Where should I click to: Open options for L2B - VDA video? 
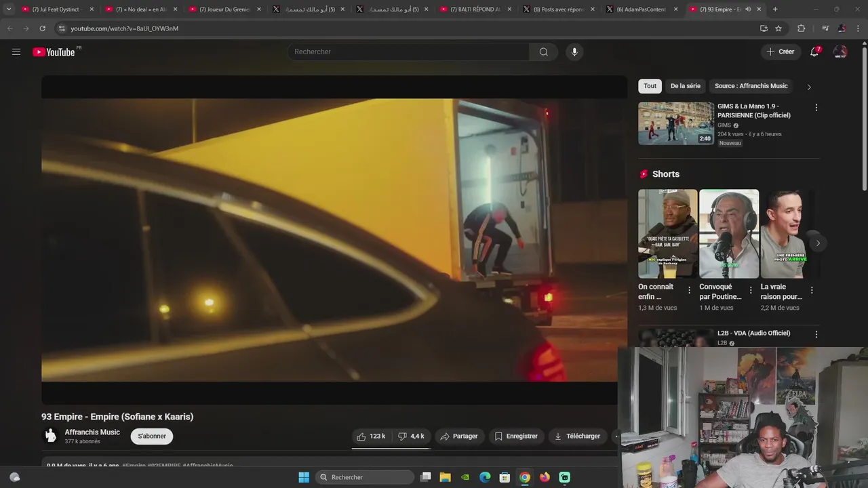coord(816,334)
